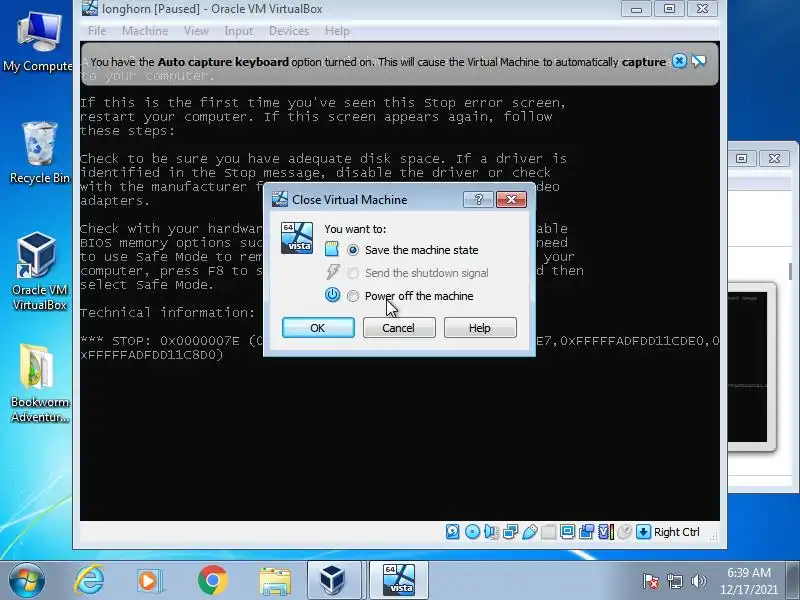
Task: Click the vista VM icon in the dialog
Action: click(297, 238)
